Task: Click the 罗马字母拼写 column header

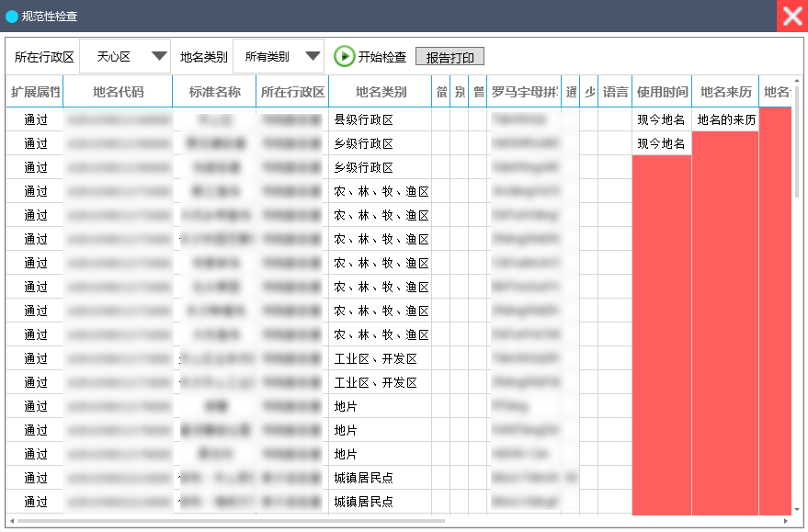Action: [x=524, y=92]
